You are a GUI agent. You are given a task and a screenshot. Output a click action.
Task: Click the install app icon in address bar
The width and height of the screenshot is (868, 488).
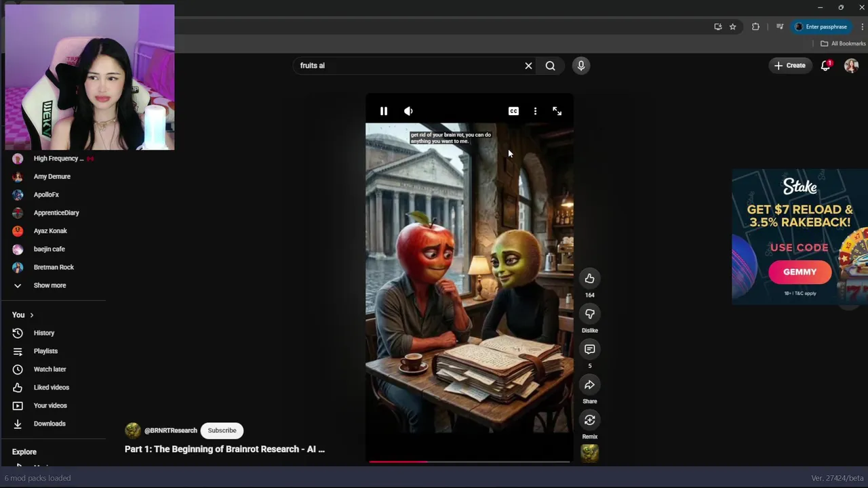click(x=717, y=27)
